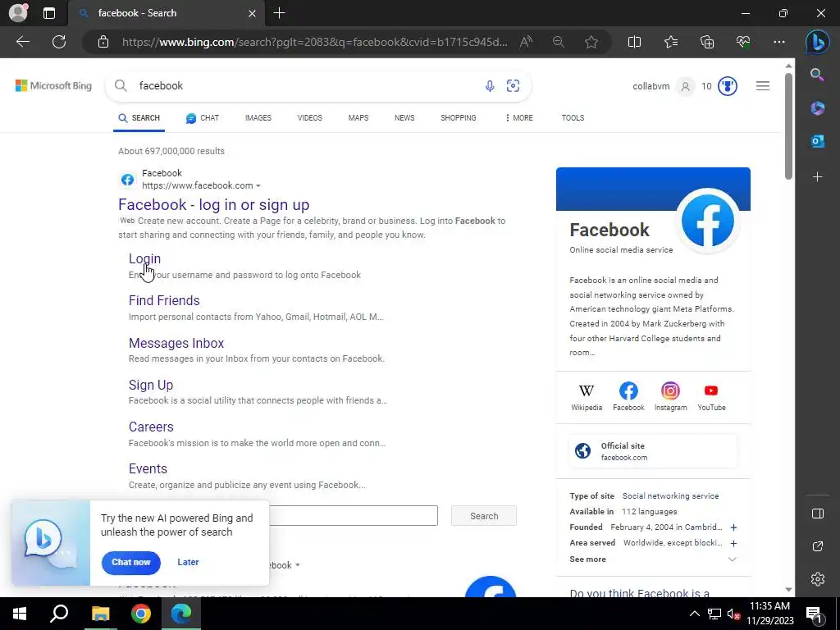Image resolution: width=840 pixels, height=630 pixels.
Task: Open File Explorer from taskbar
Action: pos(100,614)
